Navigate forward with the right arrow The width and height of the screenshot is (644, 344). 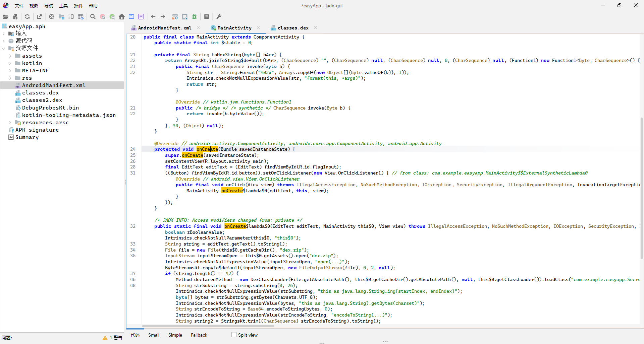pos(163,17)
